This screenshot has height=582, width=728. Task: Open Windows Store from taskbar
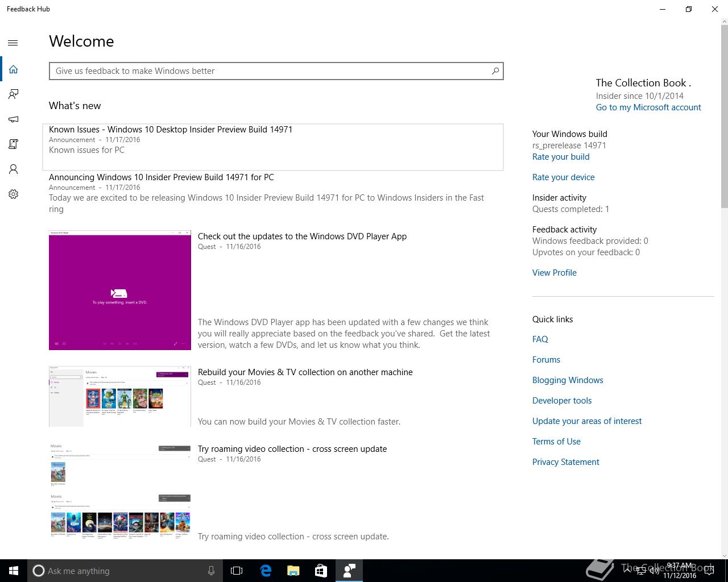[x=321, y=571]
